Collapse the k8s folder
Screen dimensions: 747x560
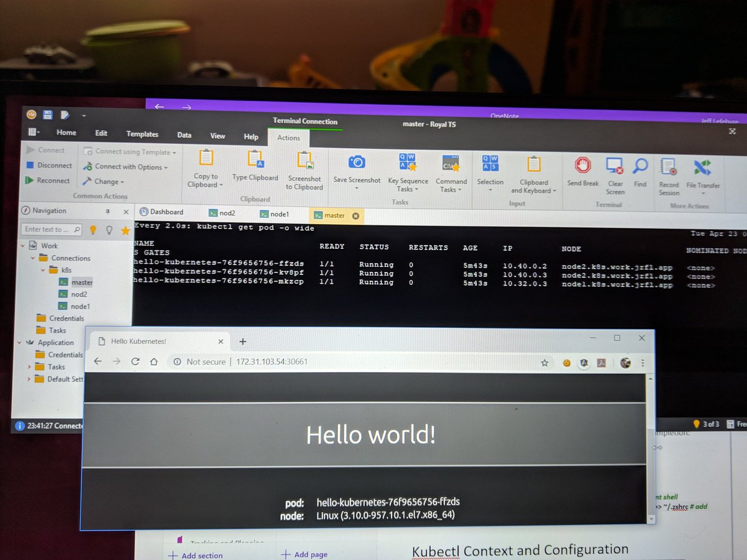42,271
